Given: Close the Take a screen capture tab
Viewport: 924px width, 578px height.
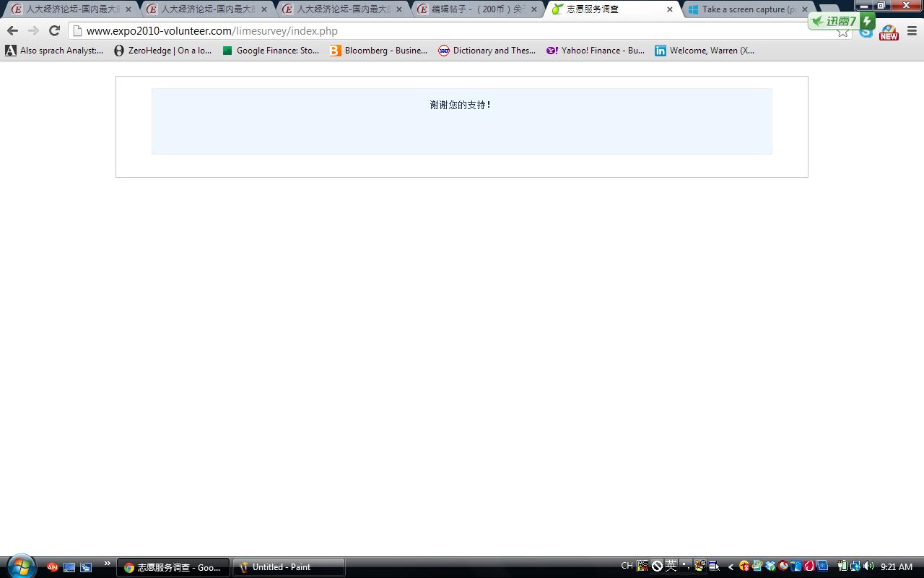Looking at the screenshot, I should coord(805,9).
